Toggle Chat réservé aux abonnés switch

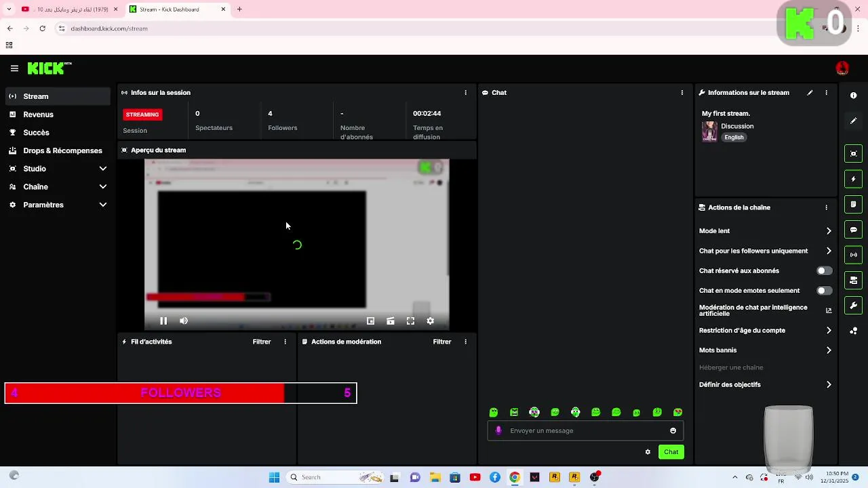[x=824, y=270]
